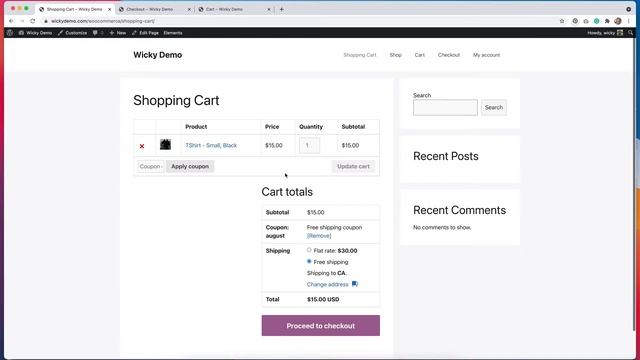Open Cart in site navigation
Screen dimensions: 640x360
420,55
